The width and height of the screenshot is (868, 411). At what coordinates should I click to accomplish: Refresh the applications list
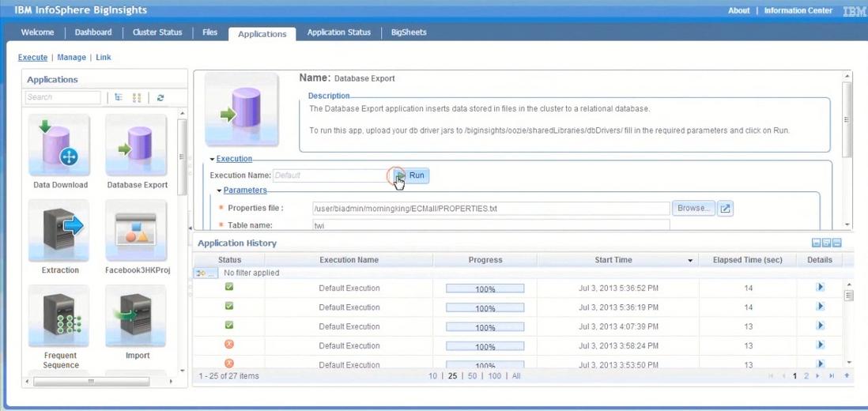160,97
